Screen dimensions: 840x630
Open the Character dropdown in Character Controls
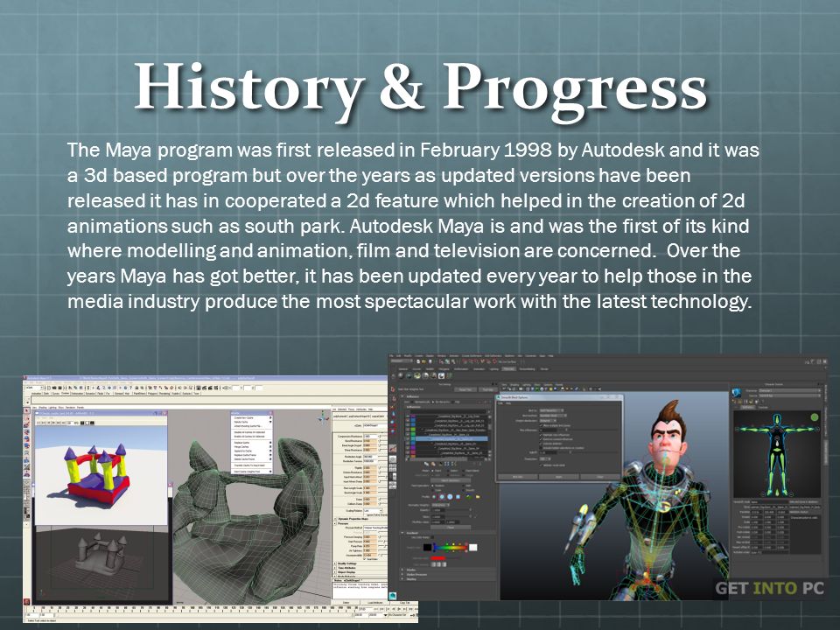(x=789, y=390)
